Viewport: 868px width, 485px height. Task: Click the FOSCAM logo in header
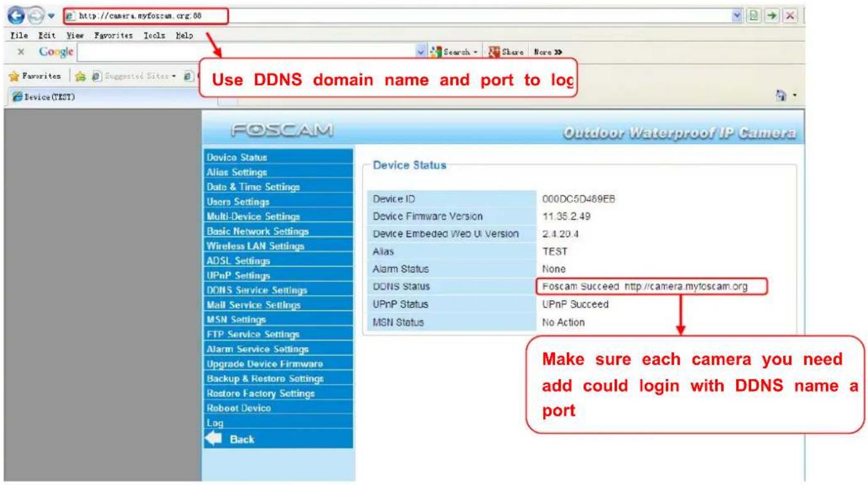tap(282, 130)
